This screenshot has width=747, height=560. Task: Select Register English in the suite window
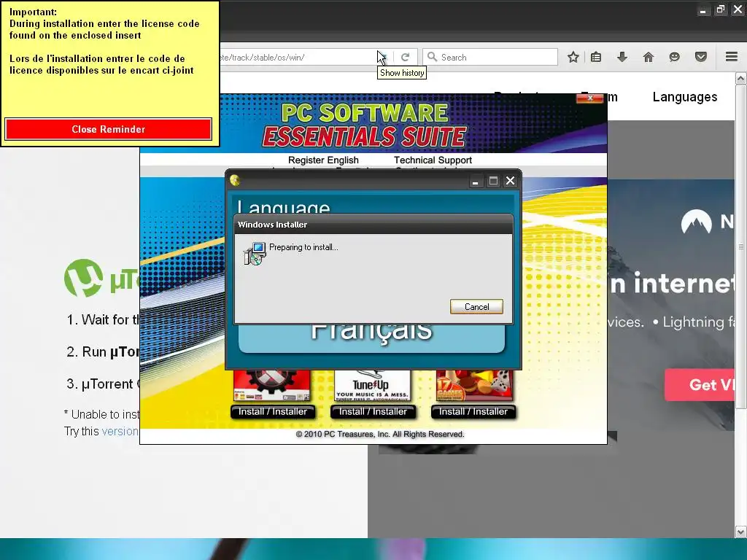pos(323,160)
